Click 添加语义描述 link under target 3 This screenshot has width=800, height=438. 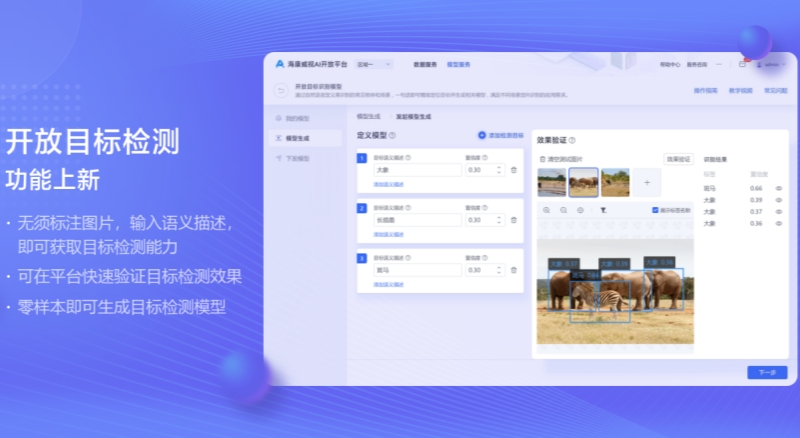click(x=388, y=284)
